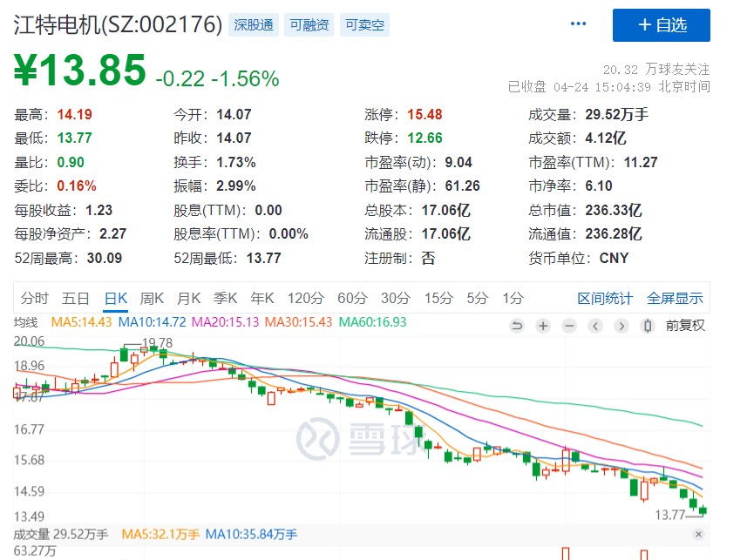747x560 pixels.
Task: Select the 月K chart tab
Action: coord(188,299)
